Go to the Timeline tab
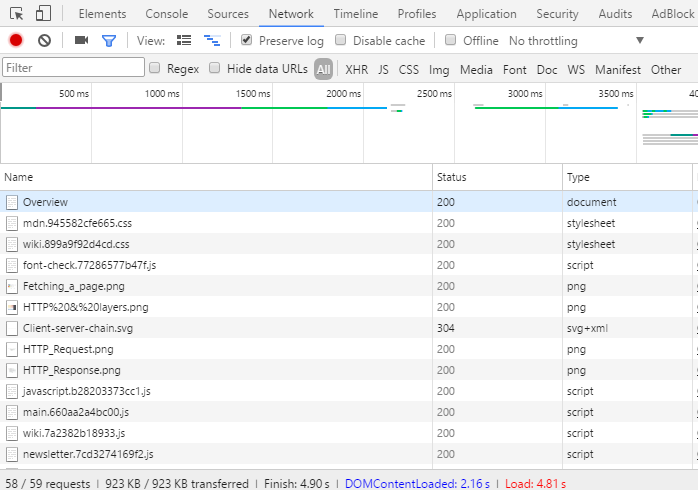 (356, 14)
